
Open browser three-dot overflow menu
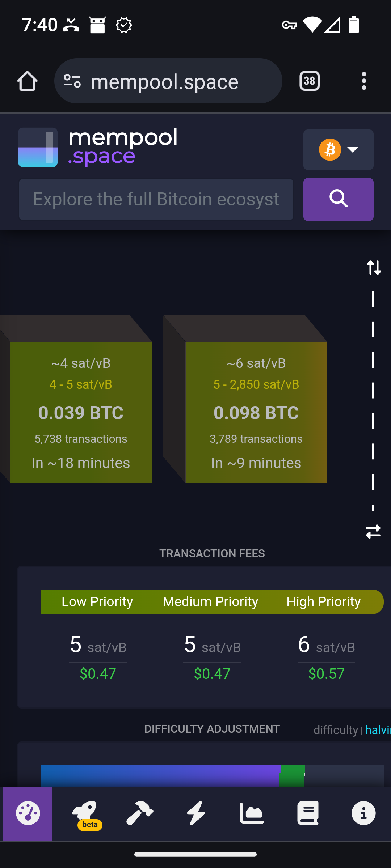point(364,81)
